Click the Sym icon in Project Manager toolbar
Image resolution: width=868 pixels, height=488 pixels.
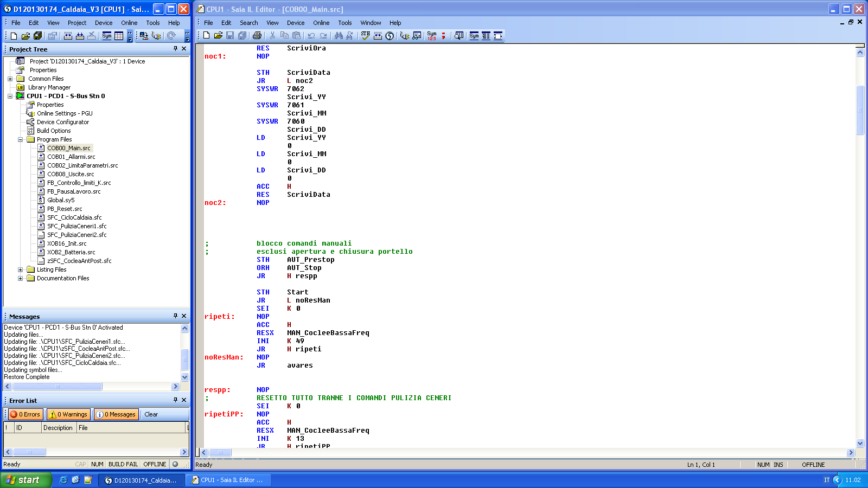107,36
